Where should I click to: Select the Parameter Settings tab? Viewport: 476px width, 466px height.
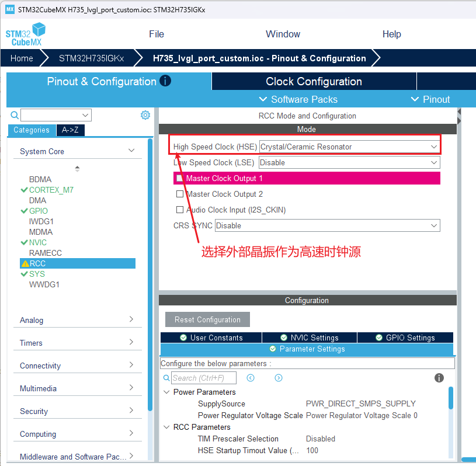coord(307,349)
